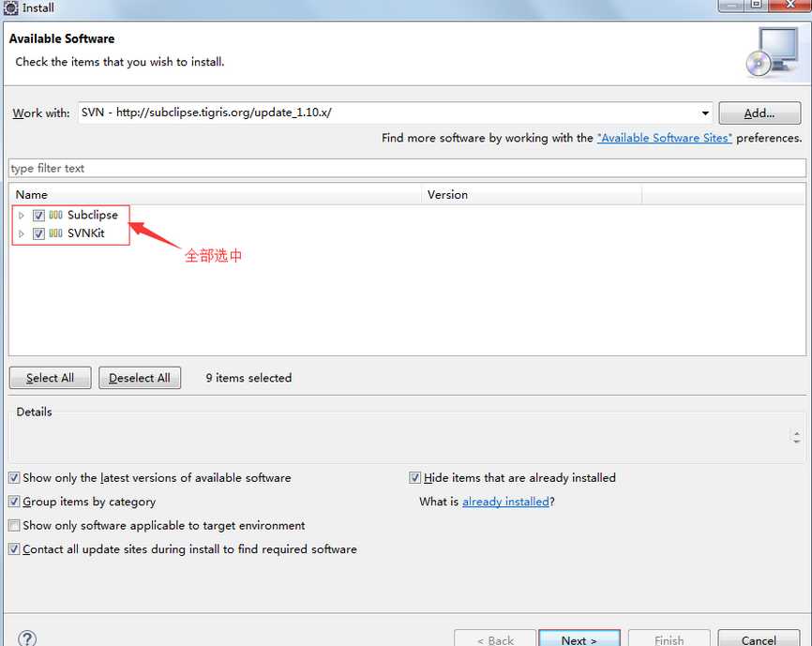This screenshot has height=646, width=812.
Task: Click the Name column header
Action: coord(215,195)
